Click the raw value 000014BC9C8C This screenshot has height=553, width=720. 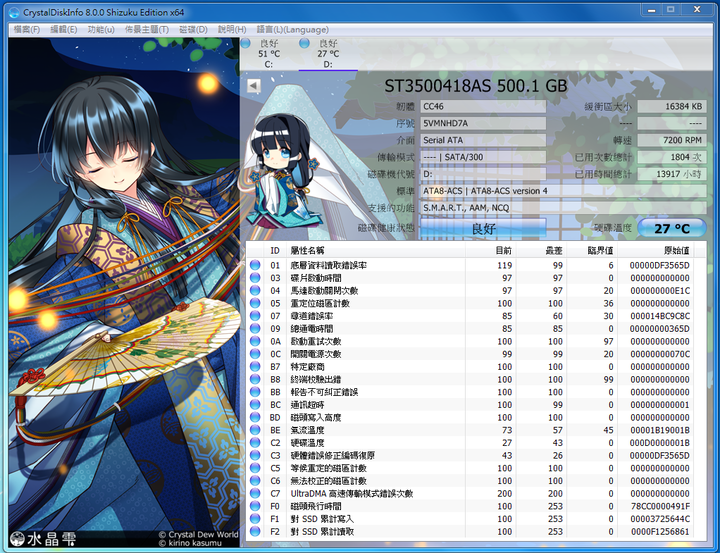pyautogui.click(x=660, y=316)
